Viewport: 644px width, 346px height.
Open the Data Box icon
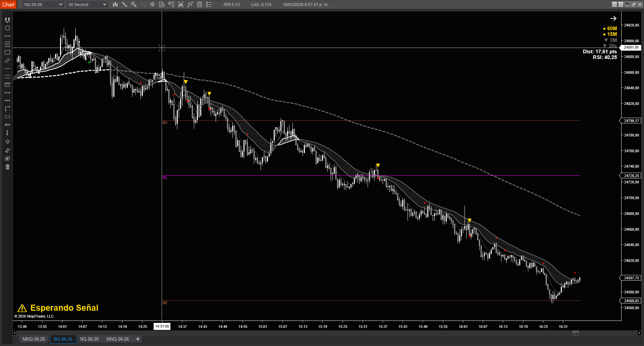pos(162,4)
